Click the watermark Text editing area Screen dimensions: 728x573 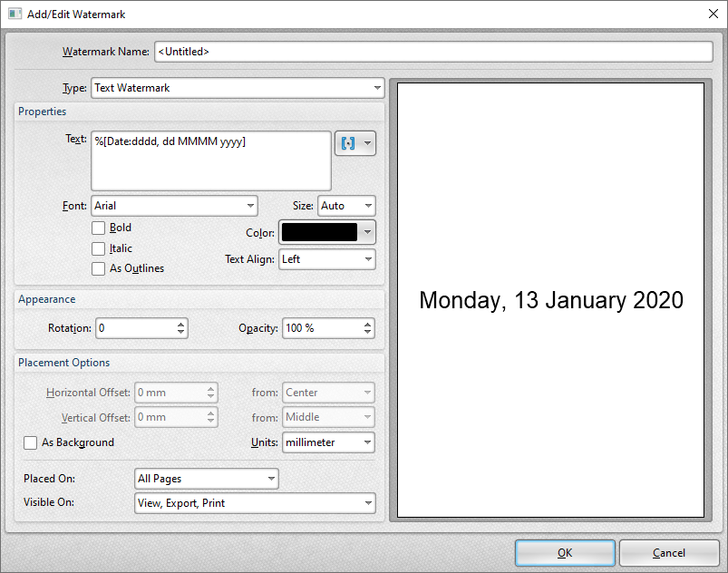click(x=210, y=159)
